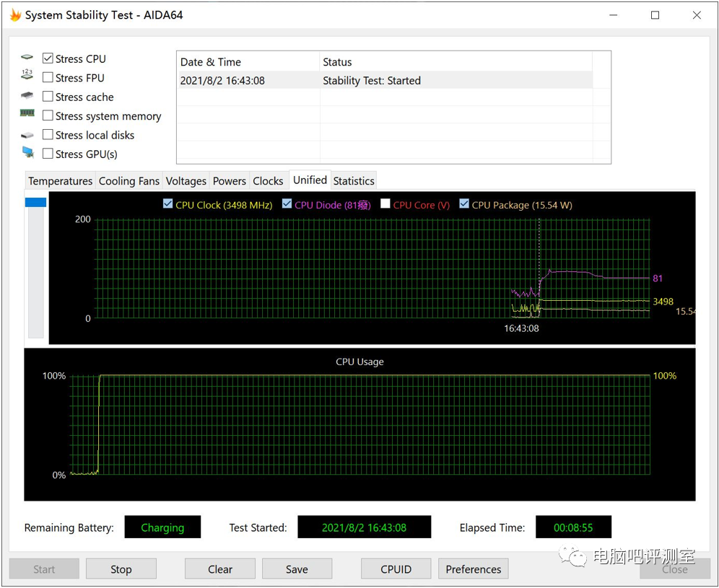Screen dimensions: 719x588
Task: Click the Date & Time column header
Action: (248, 62)
